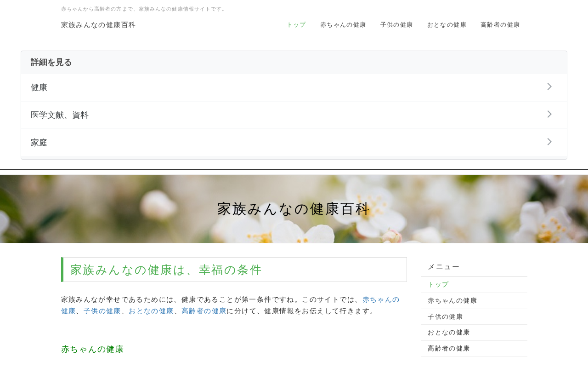Expand the 健康 list row

click(x=294, y=87)
